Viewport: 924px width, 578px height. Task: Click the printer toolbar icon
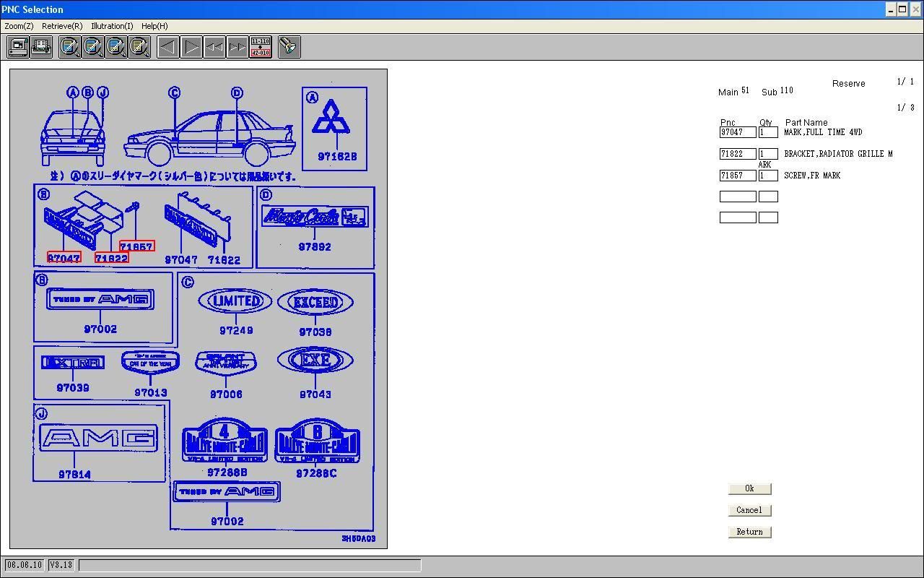[41, 47]
